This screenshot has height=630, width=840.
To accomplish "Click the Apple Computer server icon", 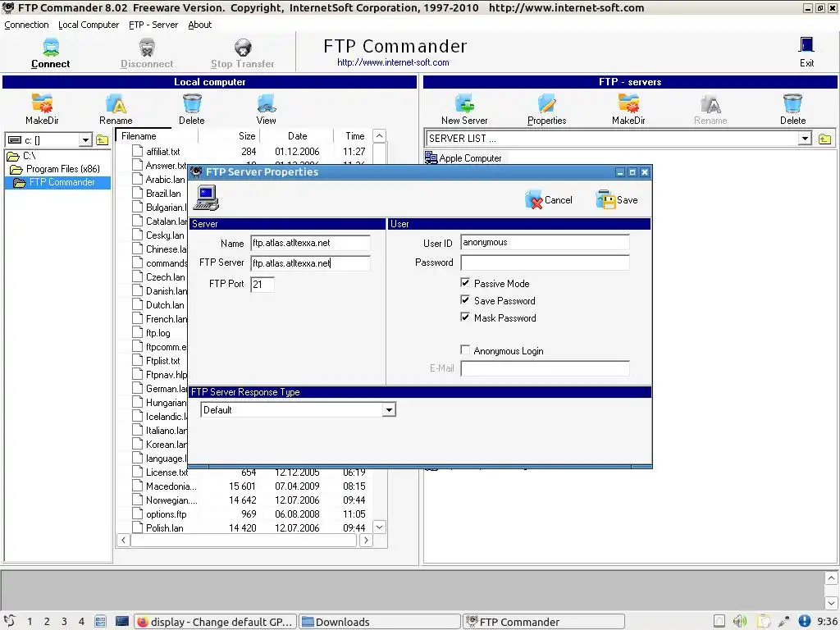I will (x=431, y=157).
